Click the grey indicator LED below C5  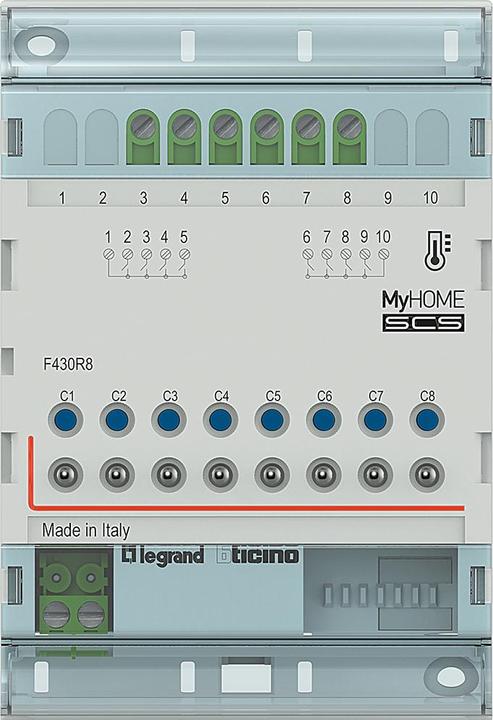coord(272,474)
